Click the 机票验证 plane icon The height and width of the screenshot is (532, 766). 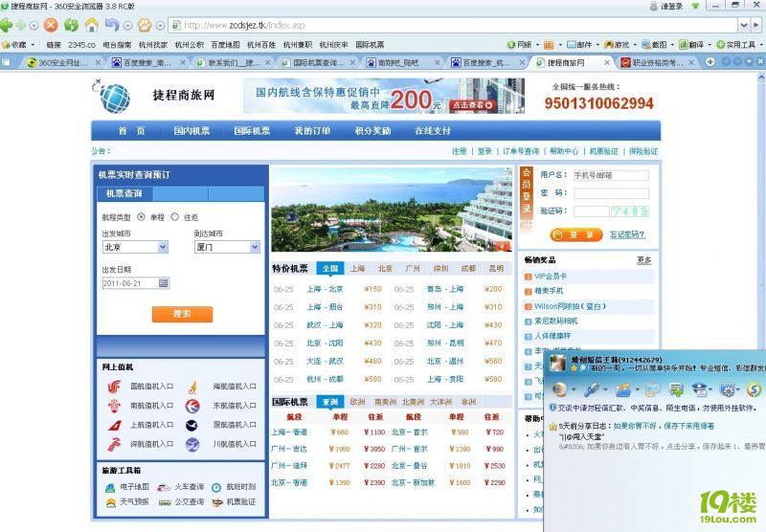pyautogui.click(x=217, y=502)
